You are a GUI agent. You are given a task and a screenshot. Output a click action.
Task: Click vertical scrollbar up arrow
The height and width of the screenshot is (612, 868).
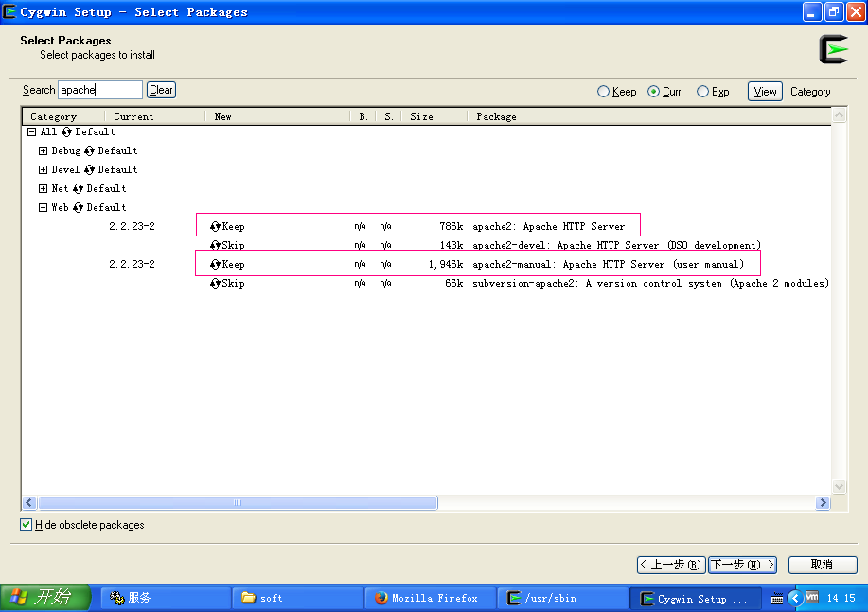click(840, 115)
